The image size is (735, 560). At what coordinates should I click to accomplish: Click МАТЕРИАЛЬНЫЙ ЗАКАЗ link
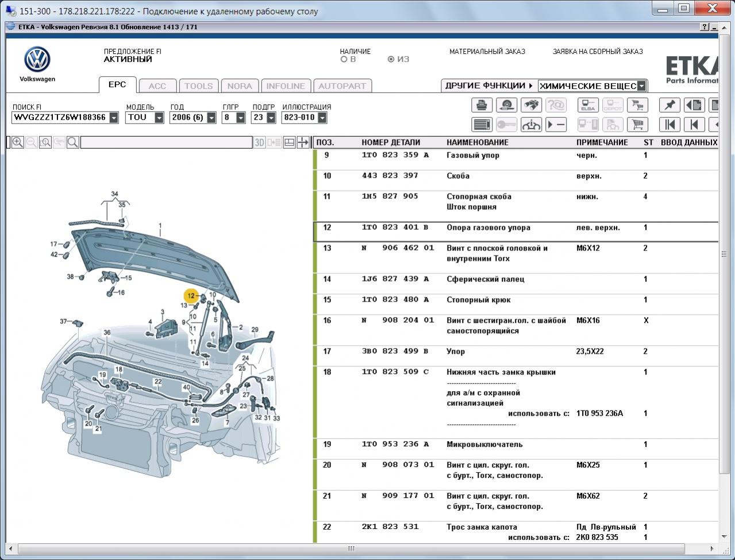coord(487,51)
